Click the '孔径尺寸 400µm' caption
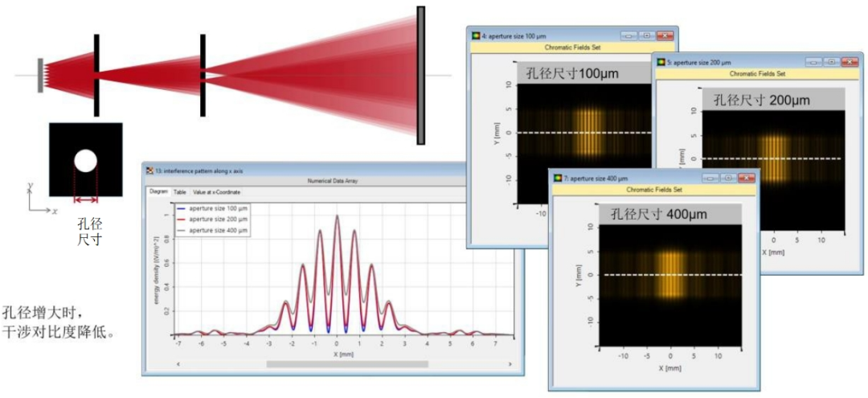Screen dimensions: 868x398 click(659, 214)
